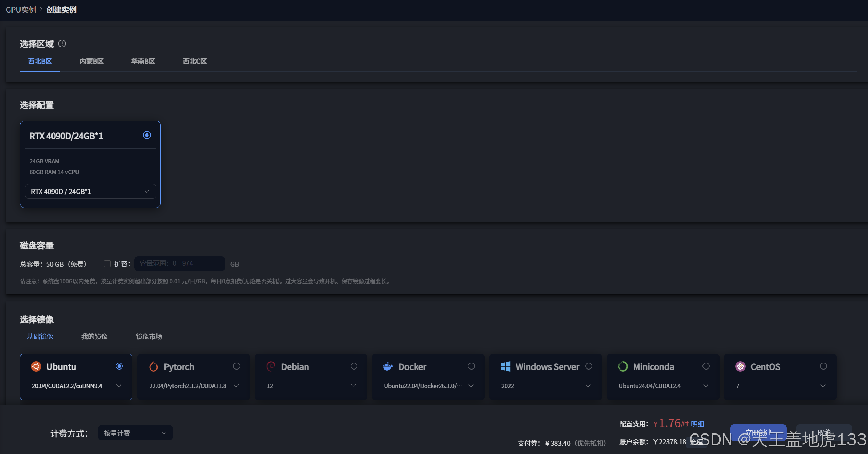Screen dimensions: 868x454
Task: Enable the 扩容 disk expansion checkbox
Action: coord(107,264)
